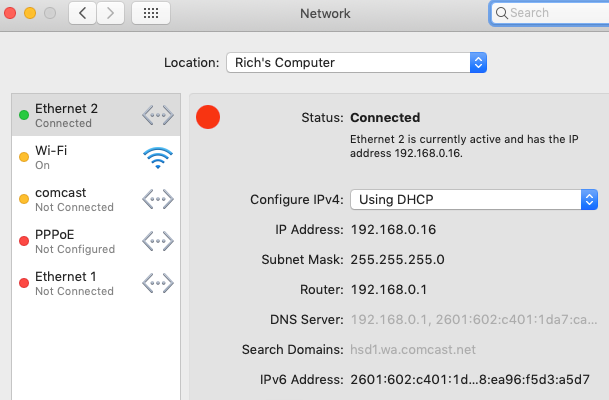Select Ethernet 1 service in sidebar
The height and width of the screenshot is (400, 609).
(96, 283)
